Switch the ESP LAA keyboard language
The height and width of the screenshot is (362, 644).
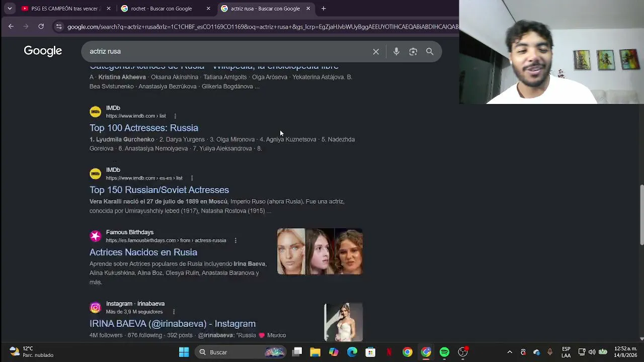click(566, 352)
